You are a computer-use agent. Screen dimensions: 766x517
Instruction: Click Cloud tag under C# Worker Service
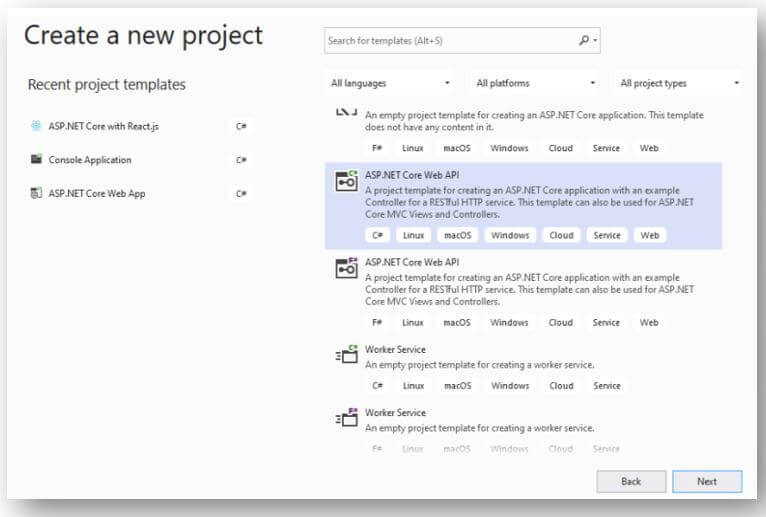click(x=561, y=386)
